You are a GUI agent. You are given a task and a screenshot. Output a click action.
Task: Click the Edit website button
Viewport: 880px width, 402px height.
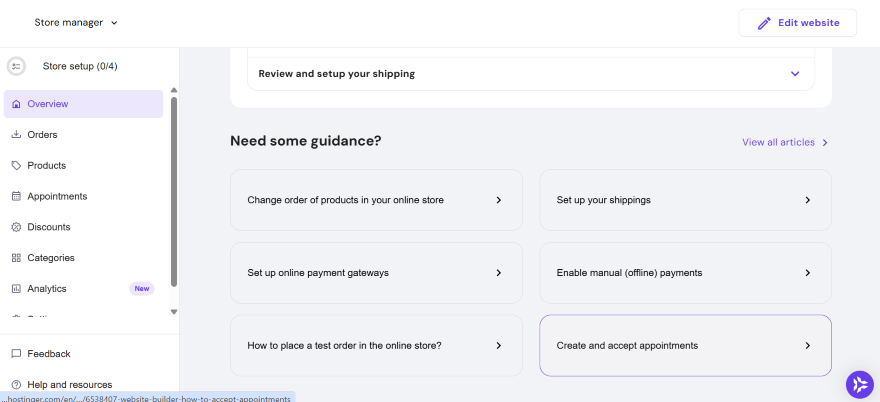tap(797, 23)
